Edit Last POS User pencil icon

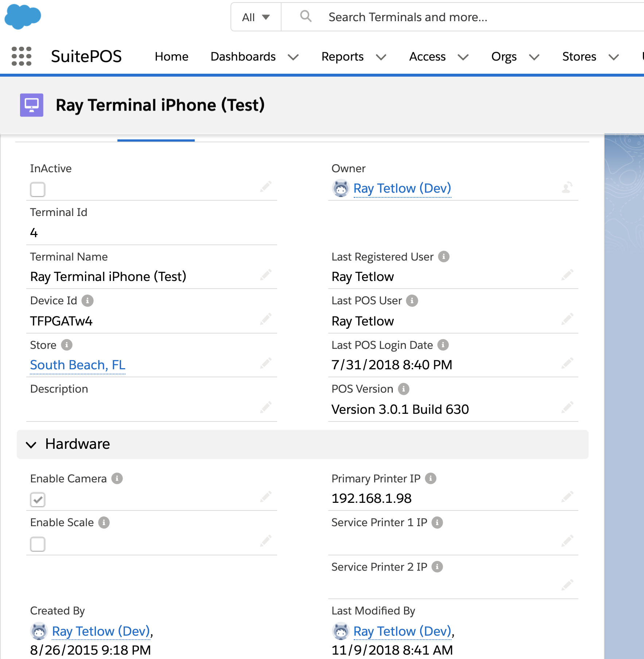click(x=567, y=319)
